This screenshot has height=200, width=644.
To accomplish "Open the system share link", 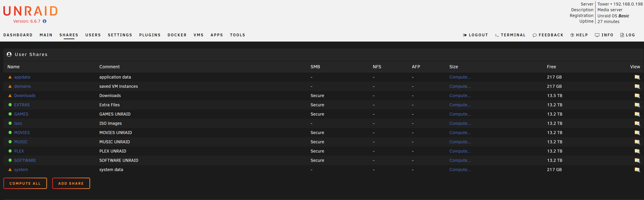I will pos(21,170).
